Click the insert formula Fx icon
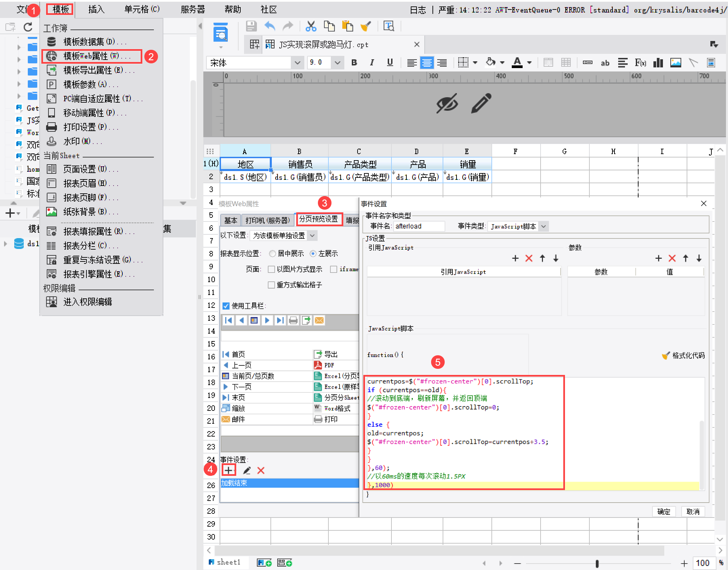728x570 pixels. click(640, 63)
